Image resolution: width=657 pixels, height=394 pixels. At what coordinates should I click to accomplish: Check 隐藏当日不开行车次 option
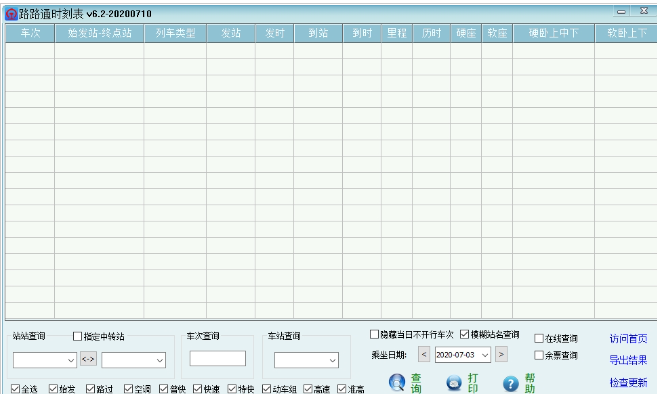(x=375, y=334)
